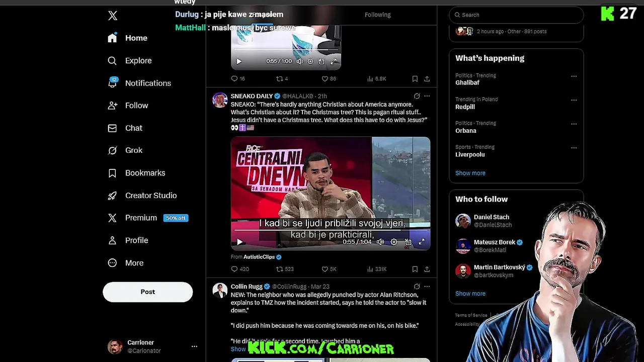Click the Bookmarks sidebar icon
Viewport: 644px width, 362px height.
pyautogui.click(x=112, y=173)
